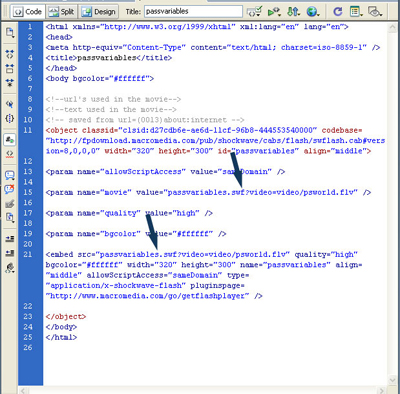This screenshot has height=394, width=400.
Task: Open the Format Source Code menu
Action: click(10, 268)
